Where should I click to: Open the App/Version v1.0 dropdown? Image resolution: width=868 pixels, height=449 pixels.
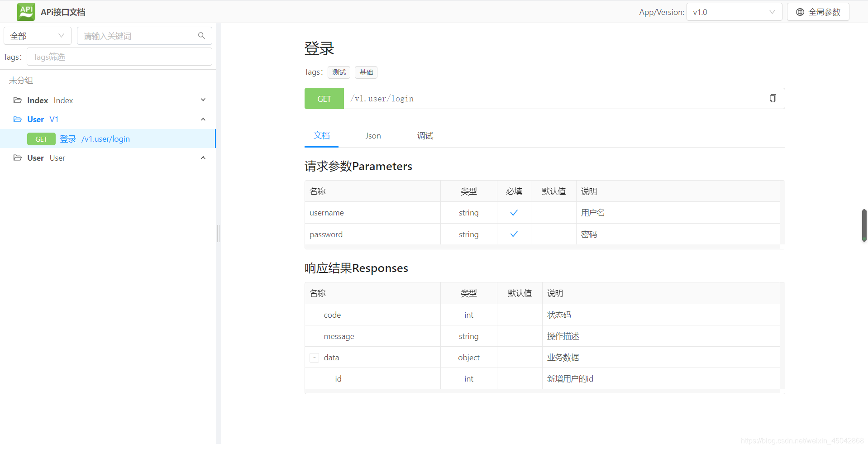pyautogui.click(x=734, y=12)
